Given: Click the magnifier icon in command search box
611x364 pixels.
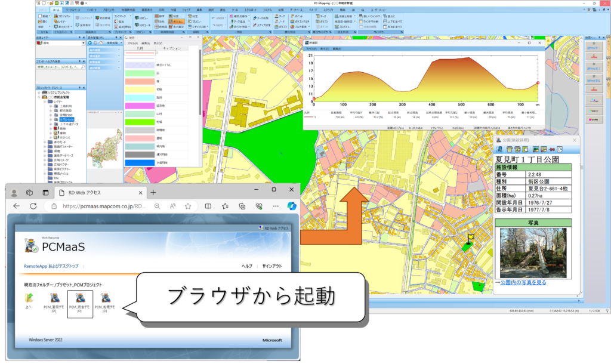Looking at the screenshot, I should click(82, 67).
